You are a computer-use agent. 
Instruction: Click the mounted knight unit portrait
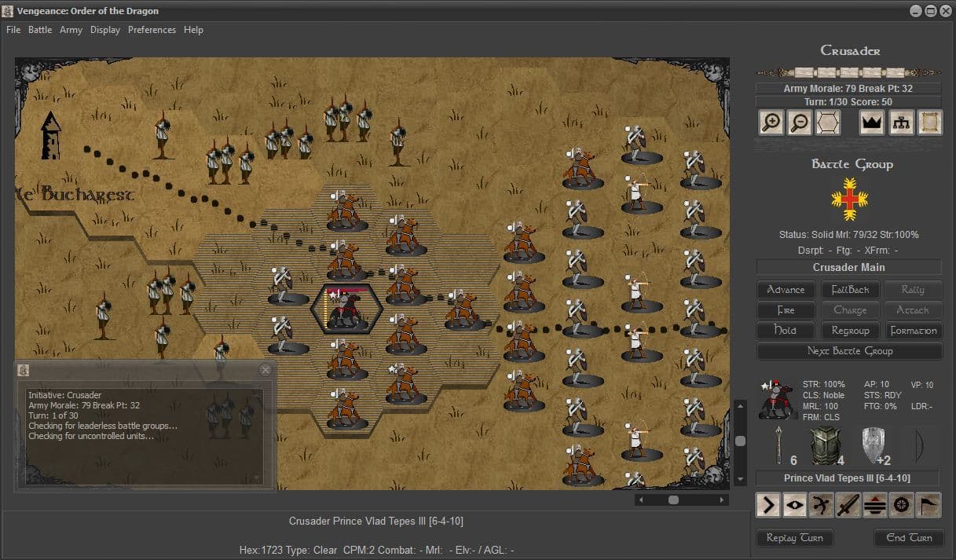[x=777, y=400]
